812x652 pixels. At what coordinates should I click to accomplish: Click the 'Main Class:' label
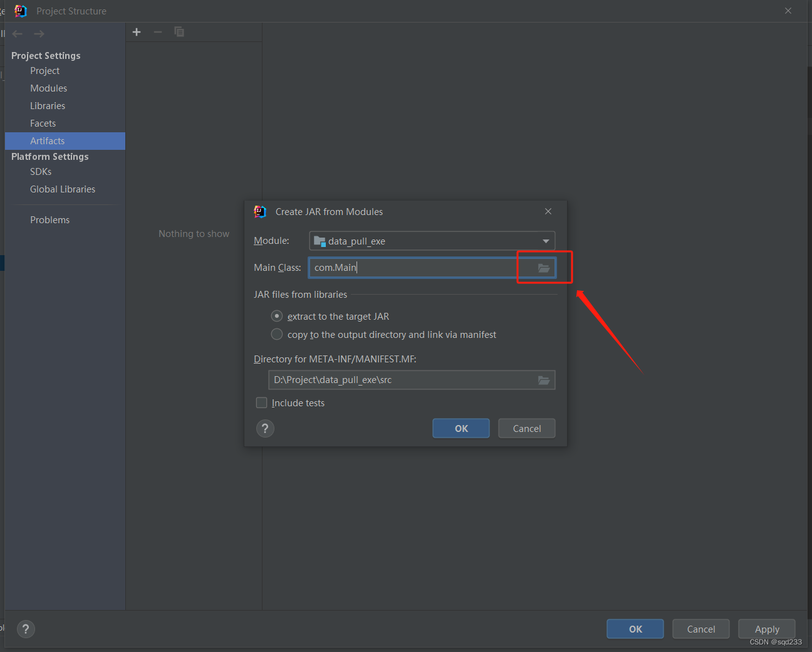point(277,268)
